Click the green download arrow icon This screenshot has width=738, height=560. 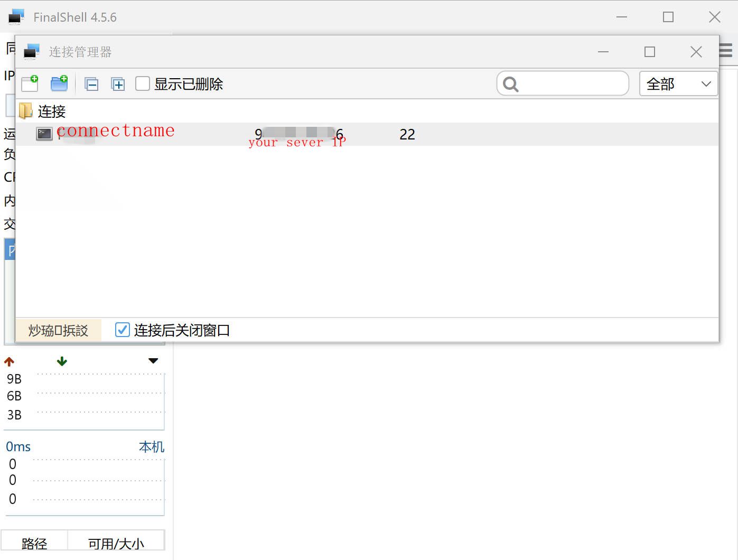coord(62,361)
